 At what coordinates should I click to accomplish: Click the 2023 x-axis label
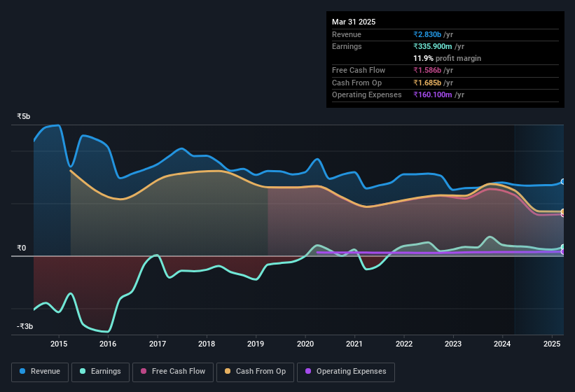click(453, 344)
